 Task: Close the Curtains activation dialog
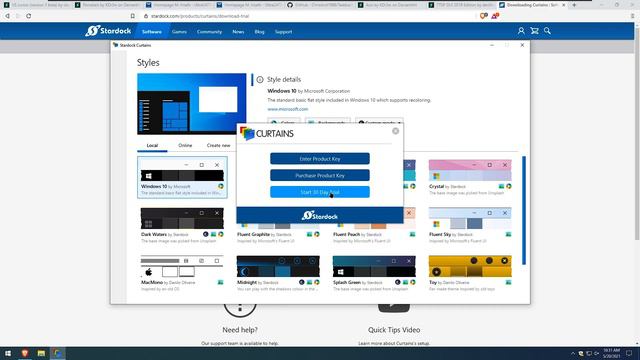pyautogui.click(x=395, y=131)
